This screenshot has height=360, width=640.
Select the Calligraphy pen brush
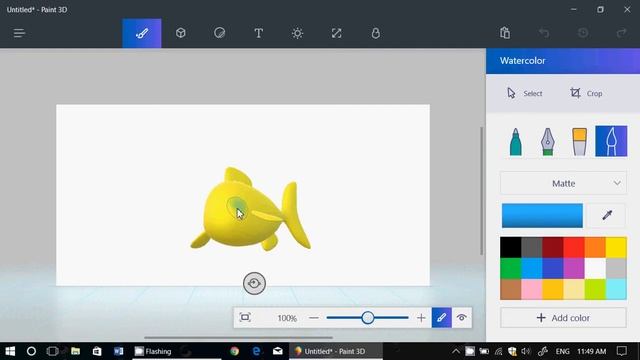point(548,141)
